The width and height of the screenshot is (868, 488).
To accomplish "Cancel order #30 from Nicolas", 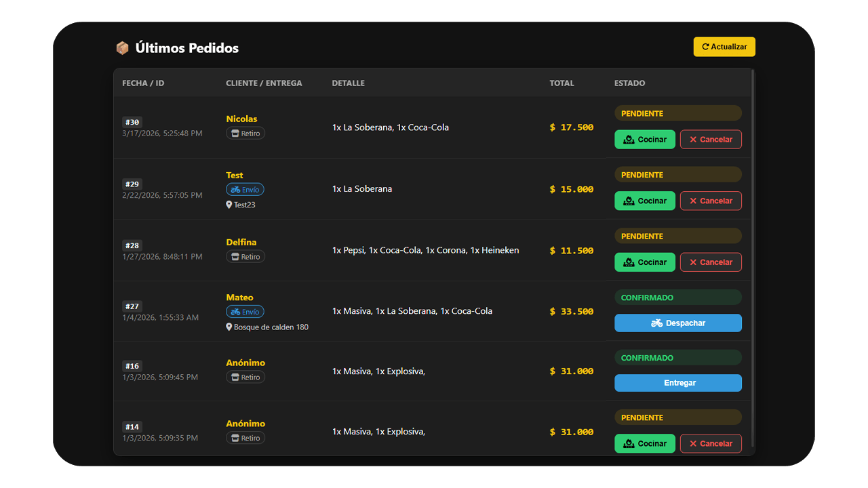I will pyautogui.click(x=710, y=140).
